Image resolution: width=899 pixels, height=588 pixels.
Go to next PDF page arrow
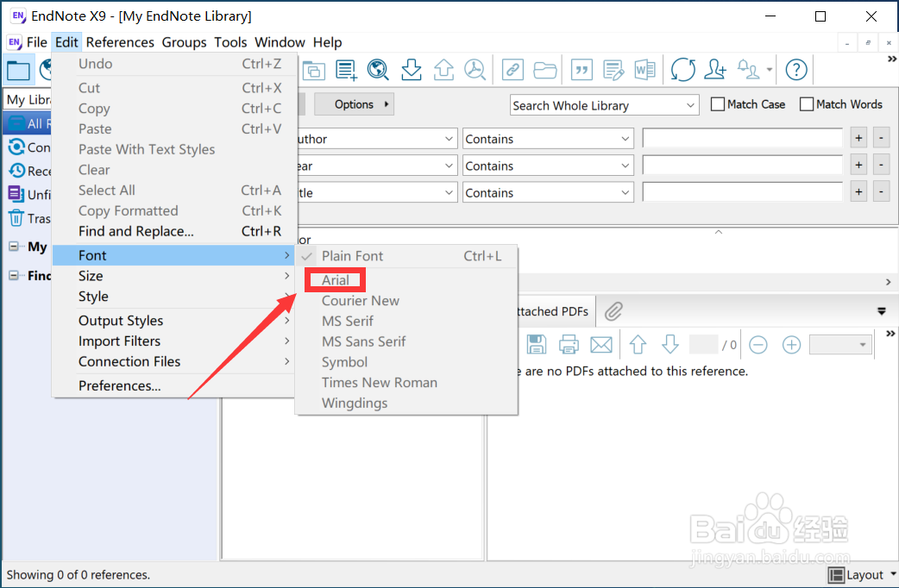tap(670, 344)
